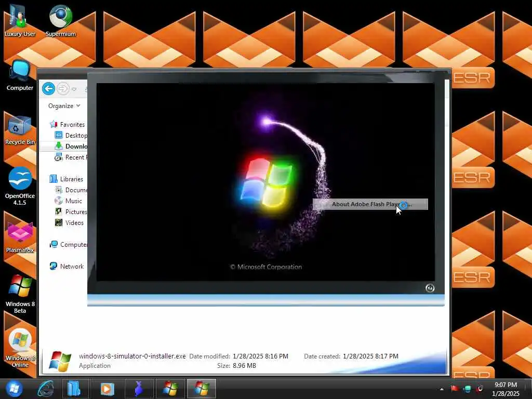Open the Computer desktop icon
The width and height of the screenshot is (532, 399).
[x=20, y=75]
